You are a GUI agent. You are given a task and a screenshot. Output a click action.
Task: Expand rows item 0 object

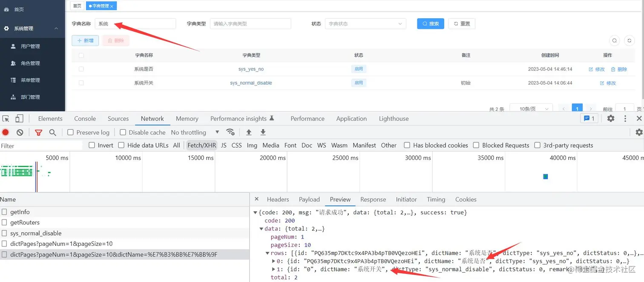(x=273, y=261)
